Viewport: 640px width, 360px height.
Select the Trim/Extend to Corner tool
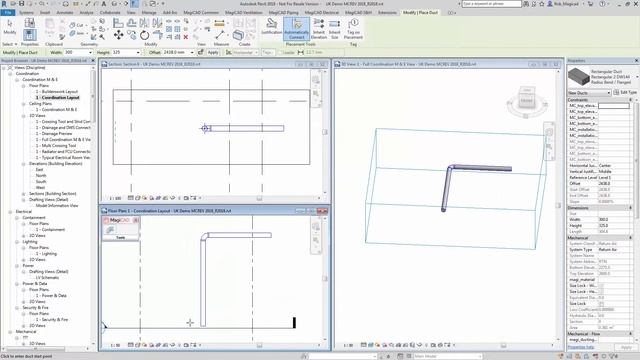click(x=158, y=36)
